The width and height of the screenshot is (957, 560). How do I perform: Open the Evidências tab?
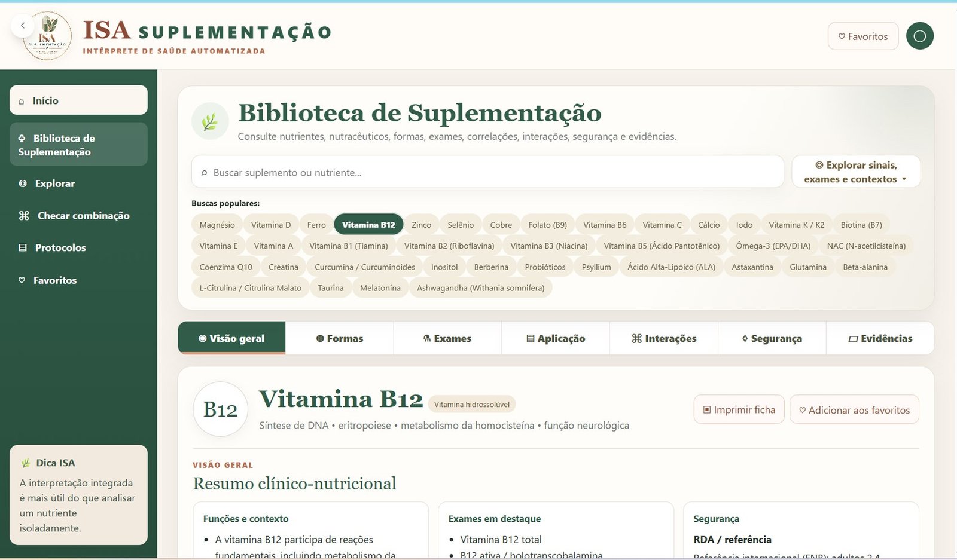[x=880, y=338]
